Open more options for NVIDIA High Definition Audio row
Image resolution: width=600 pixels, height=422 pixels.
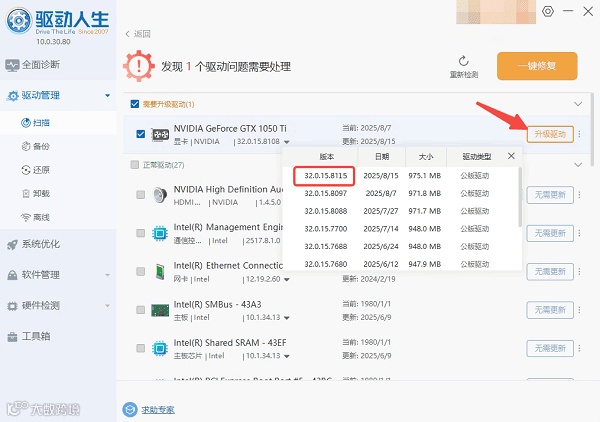[x=579, y=195]
